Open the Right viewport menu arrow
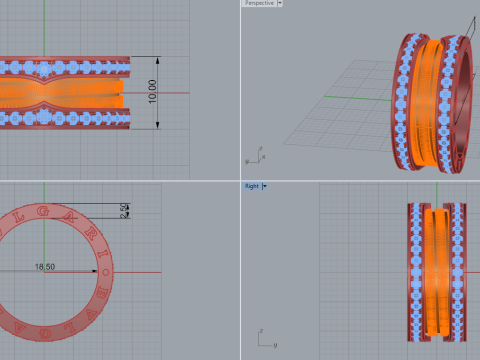The image size is (480, 360). (265, 186)
